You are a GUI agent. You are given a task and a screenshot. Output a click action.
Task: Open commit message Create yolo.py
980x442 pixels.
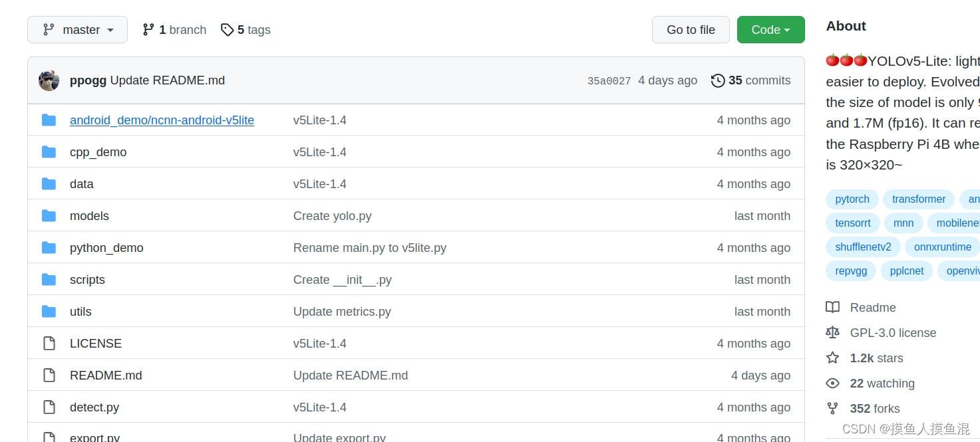tap(332, 216)
